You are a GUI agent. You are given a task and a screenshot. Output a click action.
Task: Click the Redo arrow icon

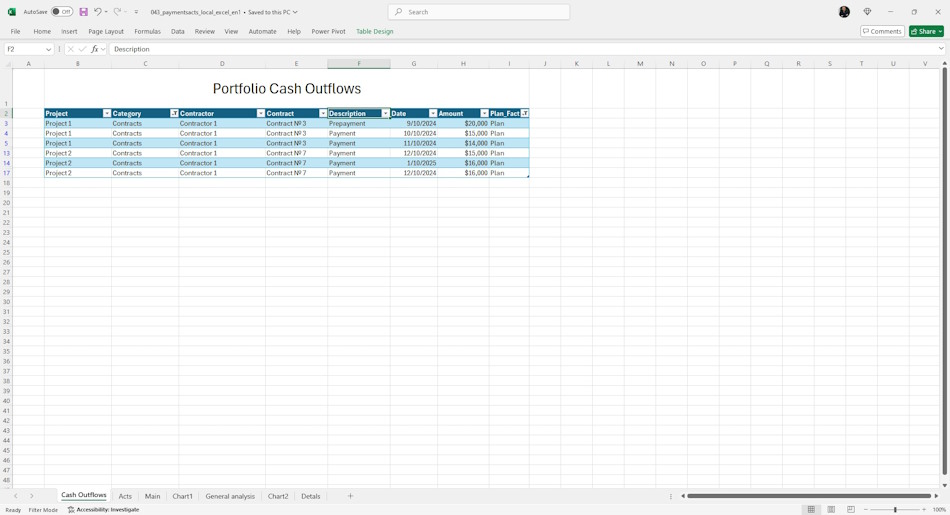point(118,12)
